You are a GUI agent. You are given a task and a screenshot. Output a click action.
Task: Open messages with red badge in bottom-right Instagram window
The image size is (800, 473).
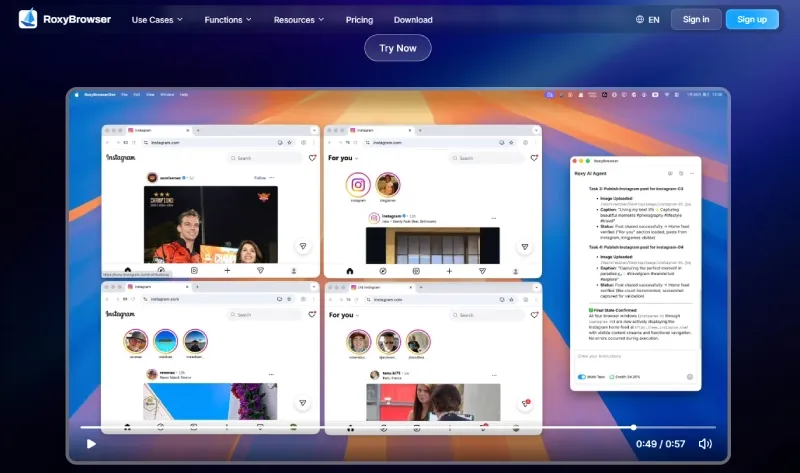pos(525,404)
